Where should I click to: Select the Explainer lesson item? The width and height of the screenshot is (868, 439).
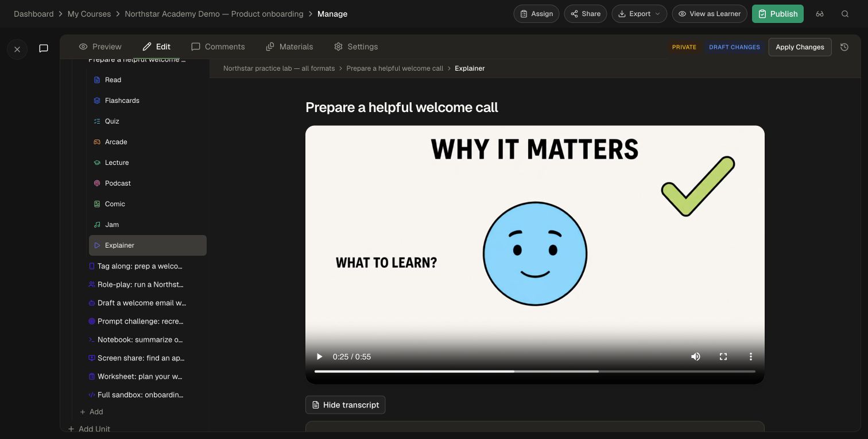pos(148,245)
